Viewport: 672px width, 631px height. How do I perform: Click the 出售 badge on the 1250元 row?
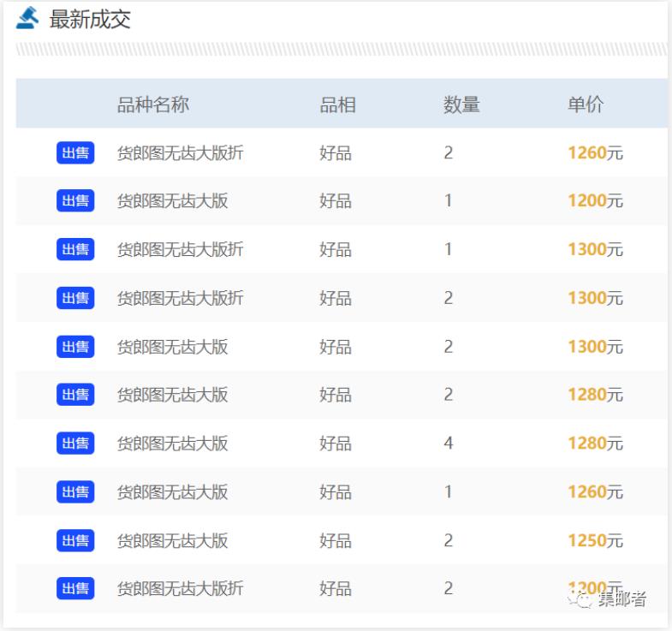coord(75,540)
